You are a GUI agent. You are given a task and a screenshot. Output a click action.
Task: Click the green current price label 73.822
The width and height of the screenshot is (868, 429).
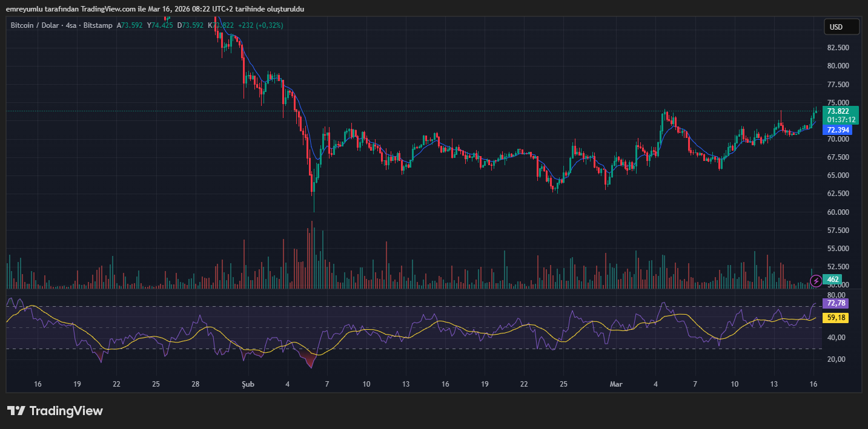838,111
